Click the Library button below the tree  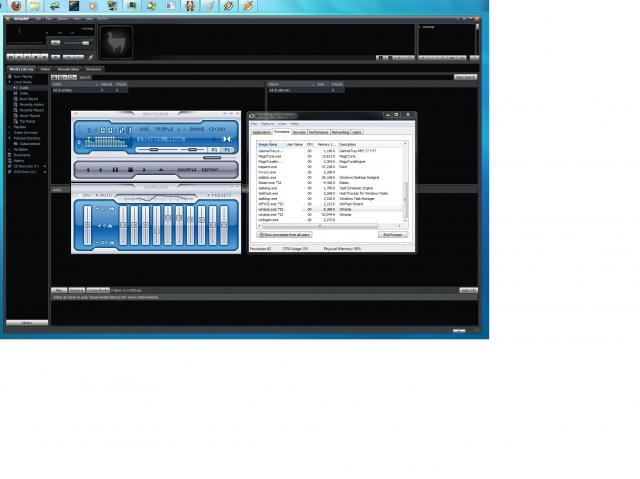tap(27, 323)
